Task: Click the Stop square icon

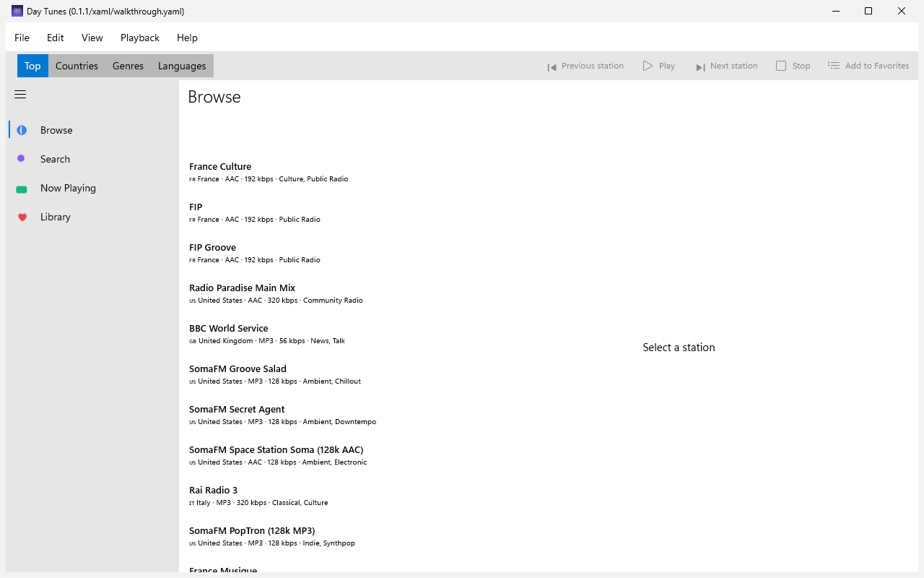Action: 781,66
